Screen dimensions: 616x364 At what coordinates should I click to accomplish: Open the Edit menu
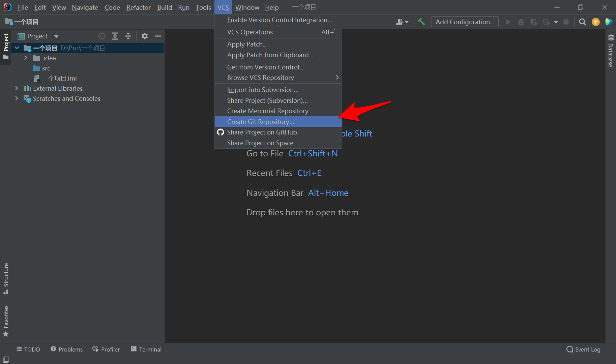point(40,7)
